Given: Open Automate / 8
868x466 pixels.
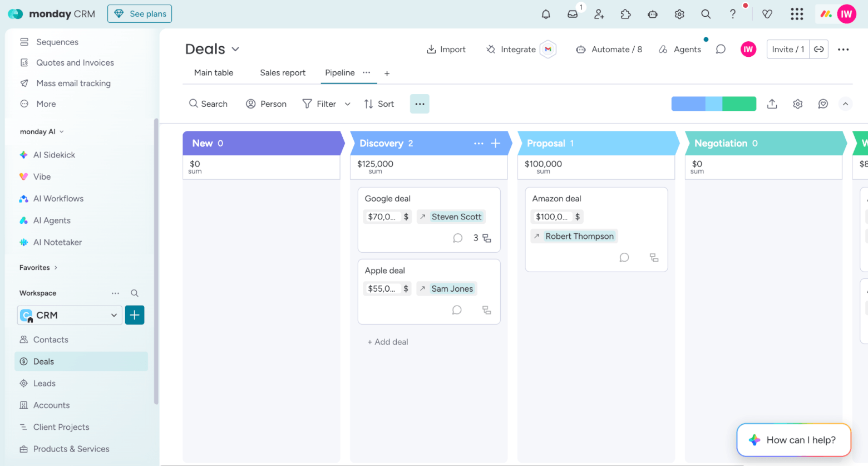Looking at the screenshot, I should pos(609,49).
